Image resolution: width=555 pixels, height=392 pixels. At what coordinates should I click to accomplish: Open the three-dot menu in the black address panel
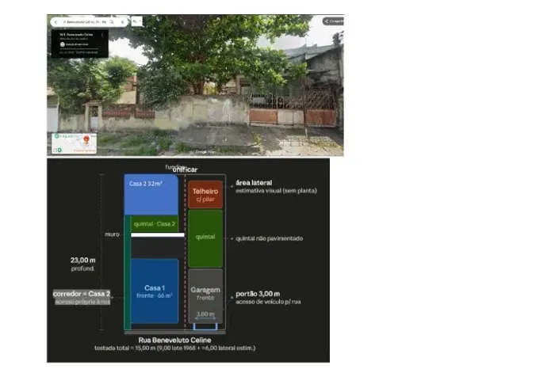[102, 35]
